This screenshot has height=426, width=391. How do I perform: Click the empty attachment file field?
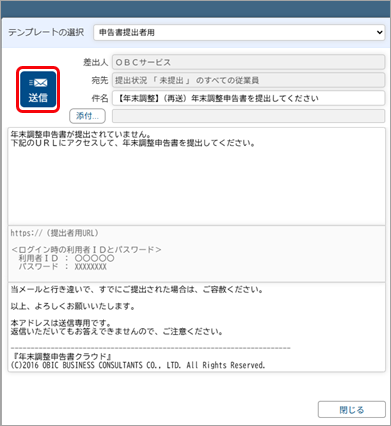pos(248,116)
